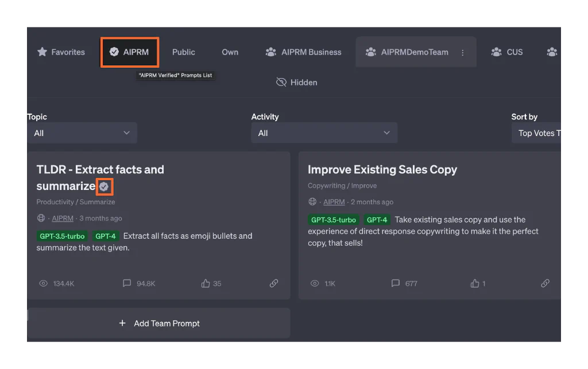Open the AIPRM Business team tab

[303, 52]
